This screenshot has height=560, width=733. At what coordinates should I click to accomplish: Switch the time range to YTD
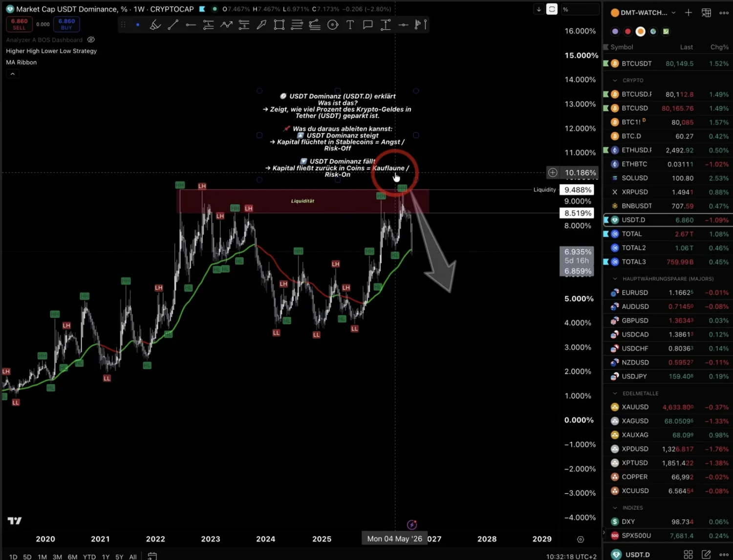[x=89, y=557]
